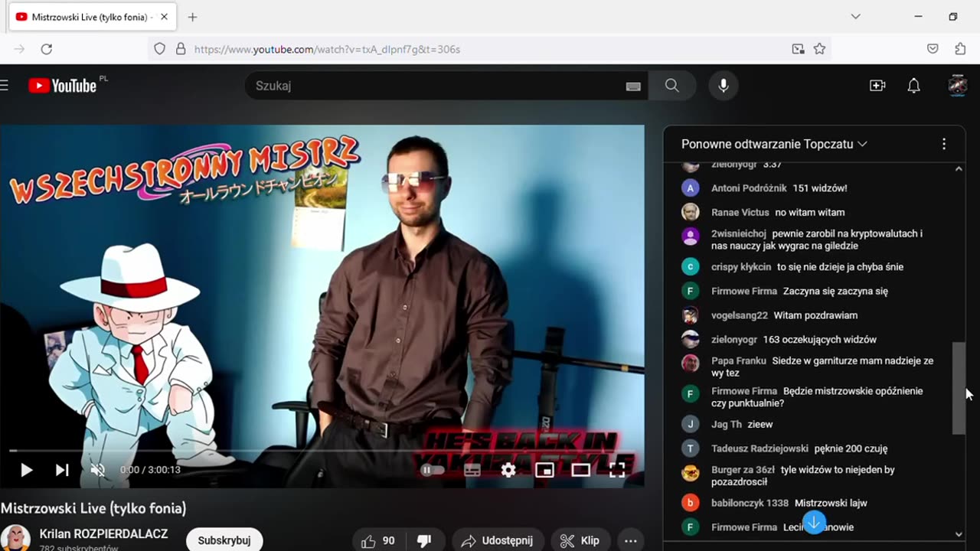Open the browser extensions menu

[x=960, y=49]
